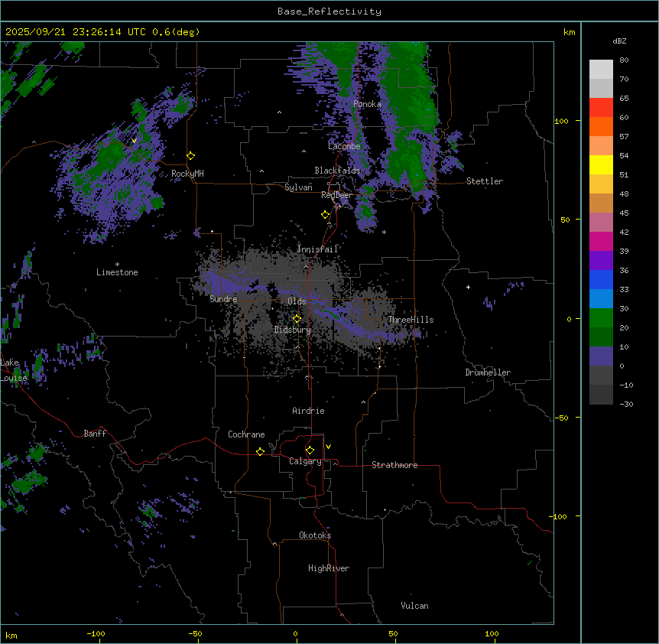Screen dimensions: 659x644
Task: Click the Ponoka city label
Action: [x=367, y=104]
